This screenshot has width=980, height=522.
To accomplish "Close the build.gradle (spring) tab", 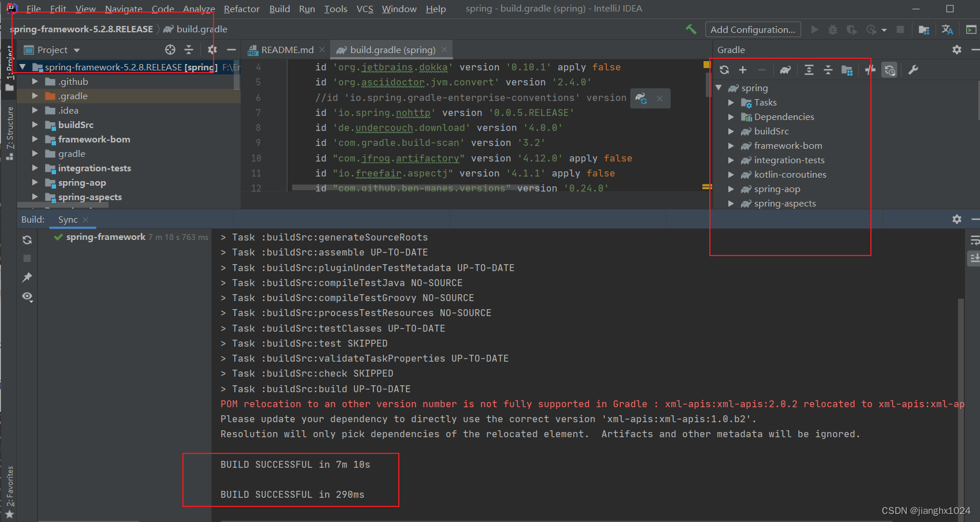I will (444, 50).
